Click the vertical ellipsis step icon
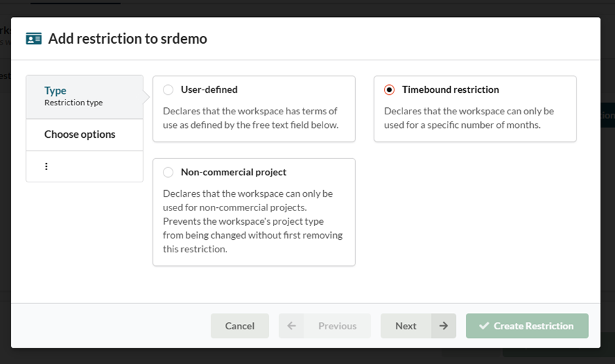Viewport: 615px width, 364px height. (x=46, y=167)
